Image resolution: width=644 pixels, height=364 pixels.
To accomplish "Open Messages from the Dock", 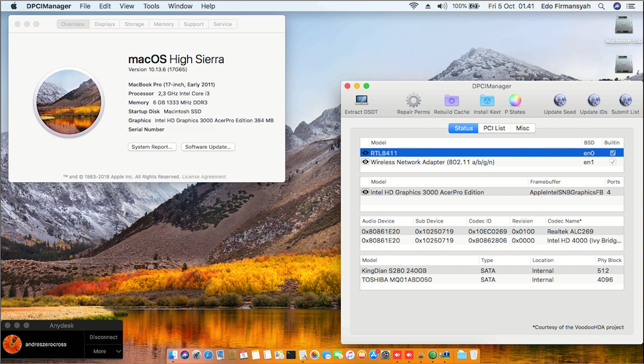I will pyautogui.click(x=327, y=355).
